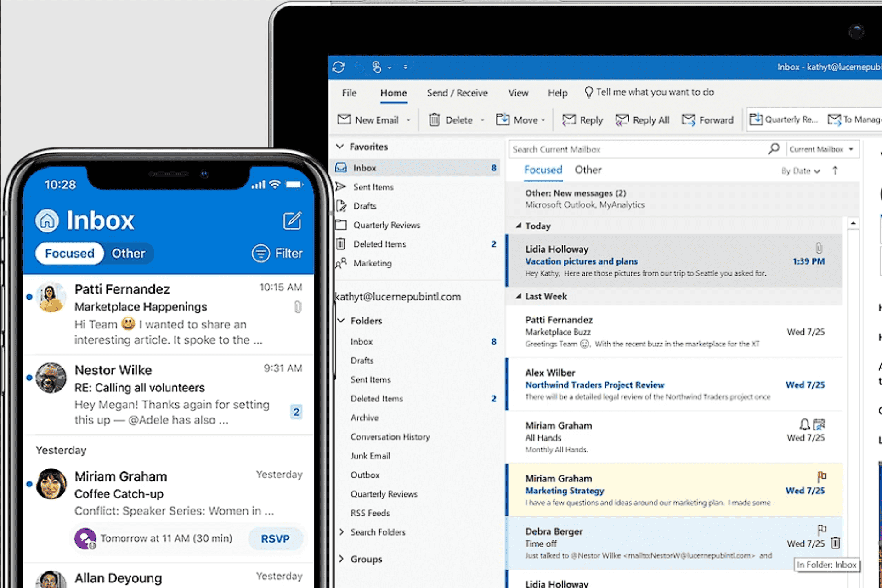The height and width of the screenshot is (588, 882).
Task: Tap the compose pencil icon on phone Inbox
Action: [x=292, y=220]
